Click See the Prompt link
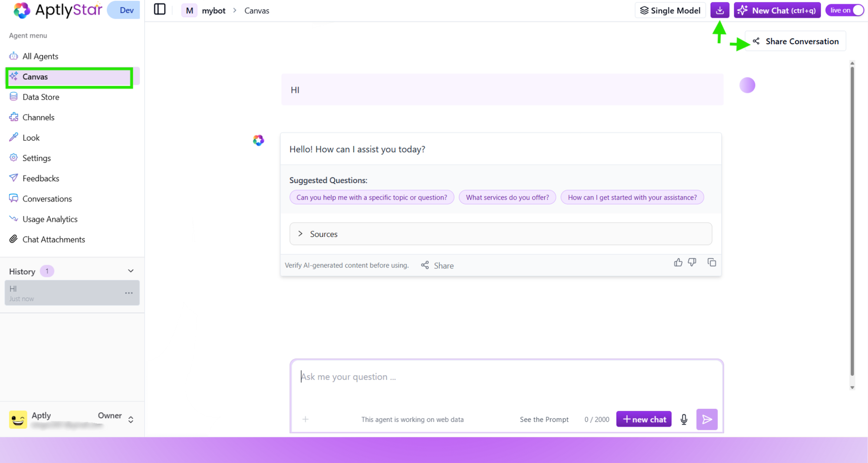 544,420
